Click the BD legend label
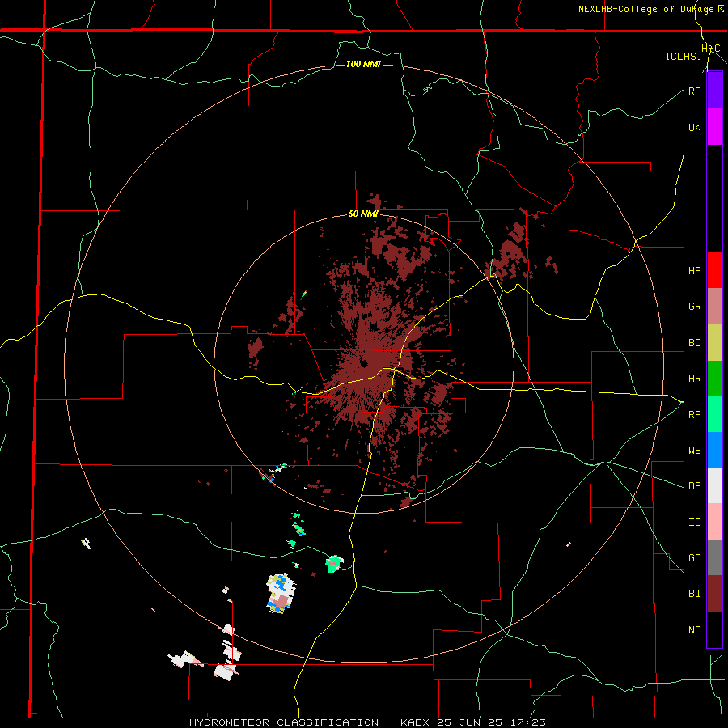The width and height of the screenshot is (728, 728). click(x=694, y=343)
